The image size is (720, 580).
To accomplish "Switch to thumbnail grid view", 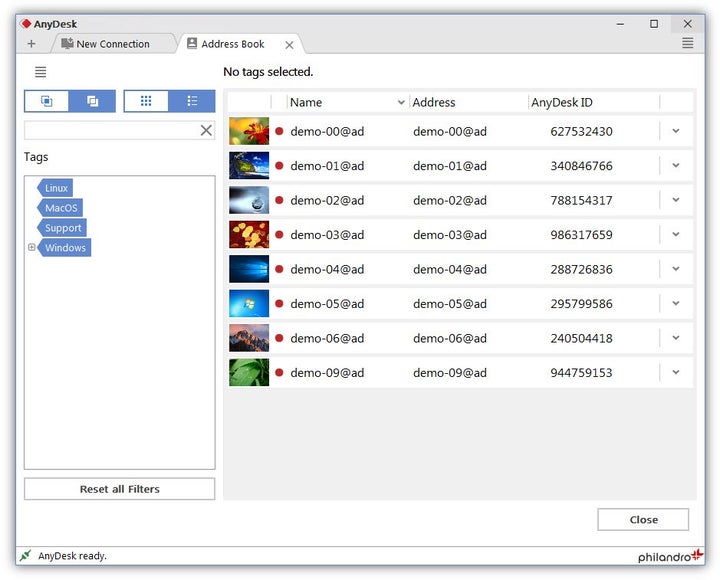I will [x=146, y=101].
